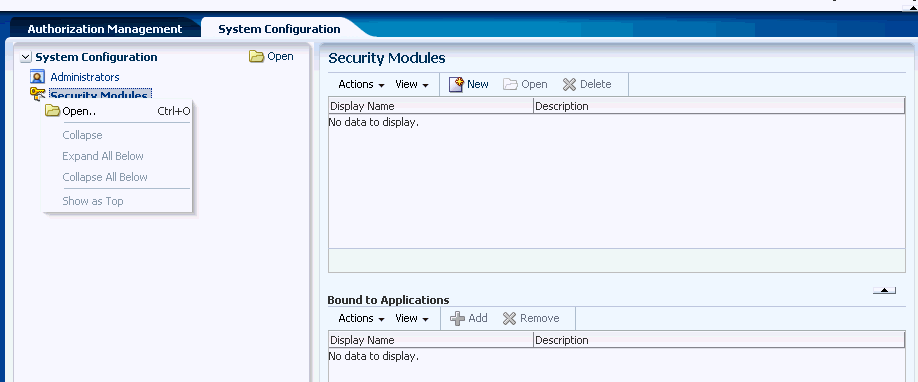Click the New security module icon
Screen dimensions: 918x382
coord(456,84)
